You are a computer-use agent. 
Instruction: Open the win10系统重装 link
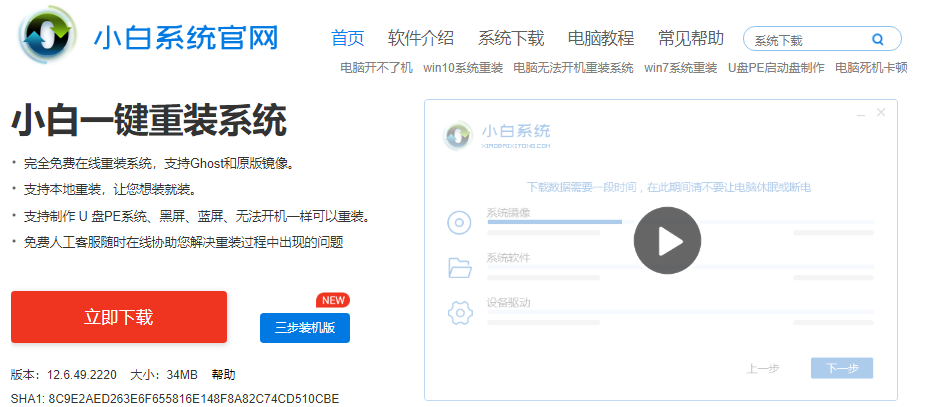point(462,68)
